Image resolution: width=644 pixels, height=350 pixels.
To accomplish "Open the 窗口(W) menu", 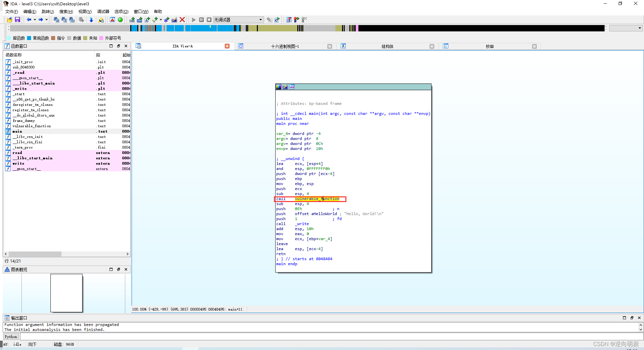I will [x=141, y=12].
